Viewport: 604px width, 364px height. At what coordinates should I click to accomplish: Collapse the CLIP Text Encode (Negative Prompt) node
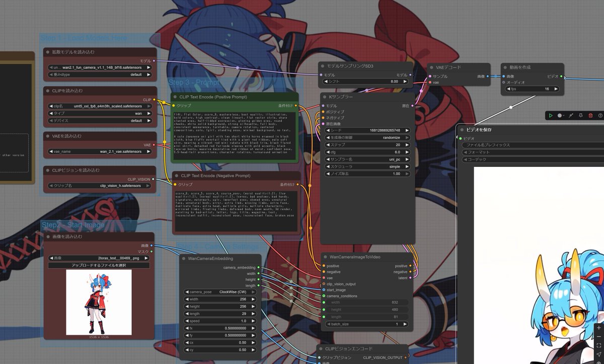(x=177, y=176)
